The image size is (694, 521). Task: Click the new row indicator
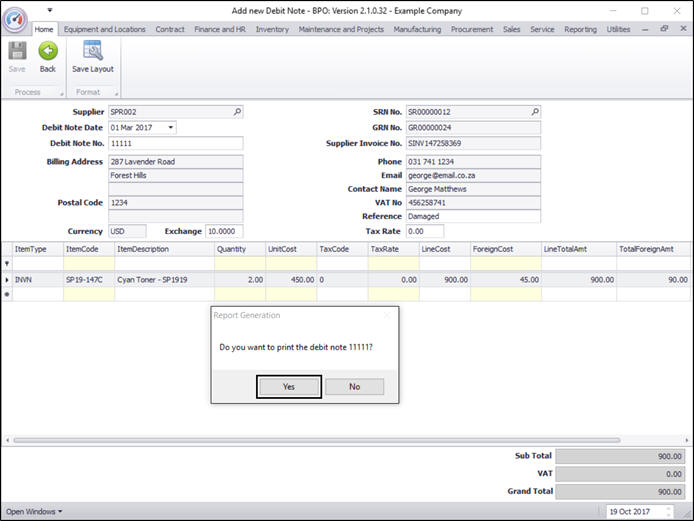click(x=7, y=294)
